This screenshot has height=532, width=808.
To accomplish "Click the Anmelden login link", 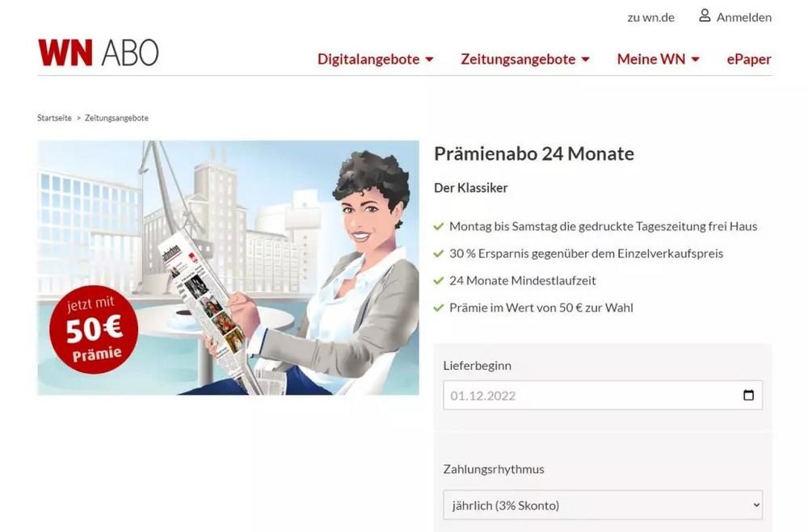I will [x=744, y=18].
